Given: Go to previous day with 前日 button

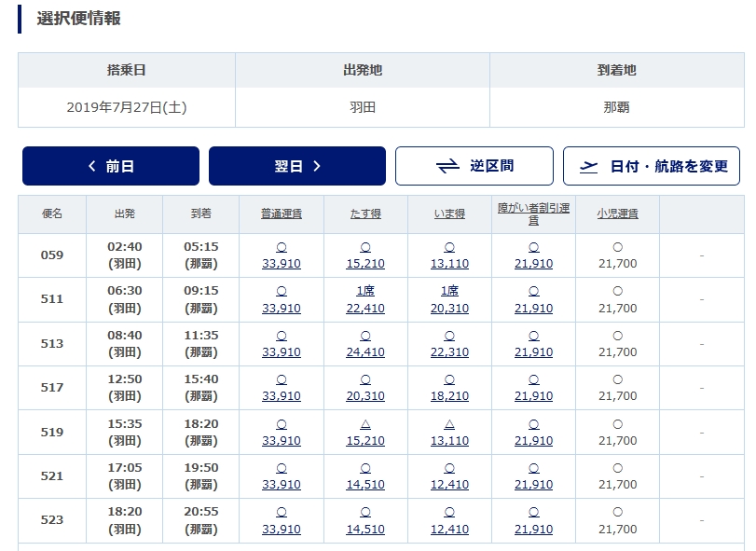Looking at the screenshot, I should click(110, 166).
